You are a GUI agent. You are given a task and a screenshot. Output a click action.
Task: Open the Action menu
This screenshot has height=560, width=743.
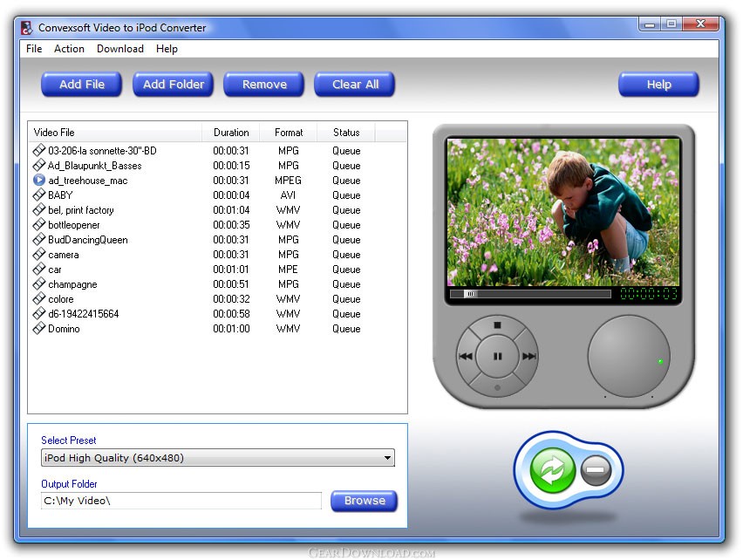tap(69, 49)
